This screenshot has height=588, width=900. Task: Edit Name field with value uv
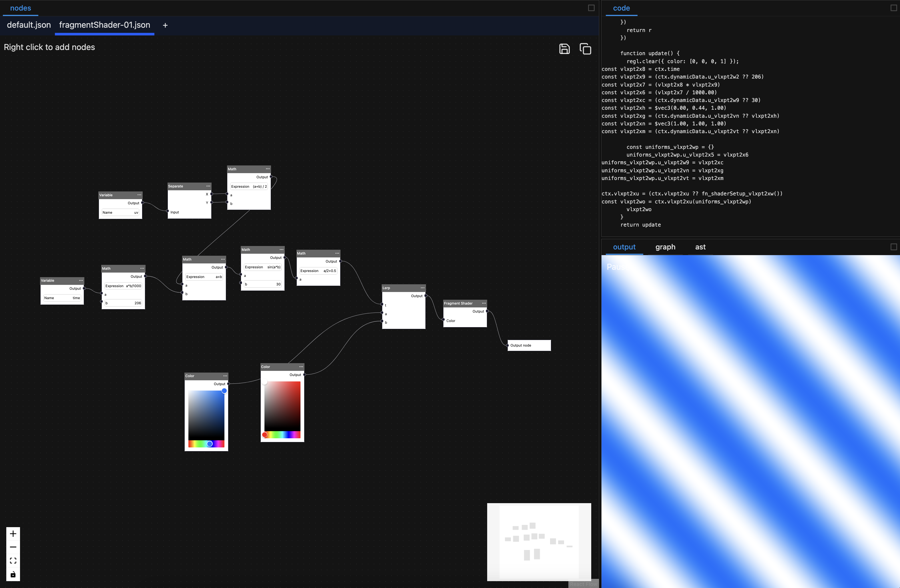(120, 212)
